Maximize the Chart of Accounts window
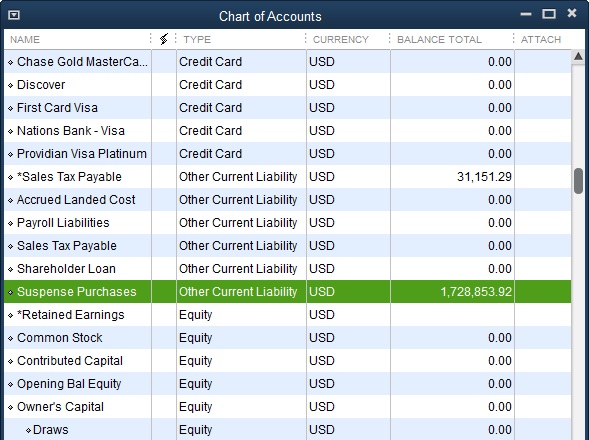The width and height of the screenshot is (589, 440). pos(549,14)
